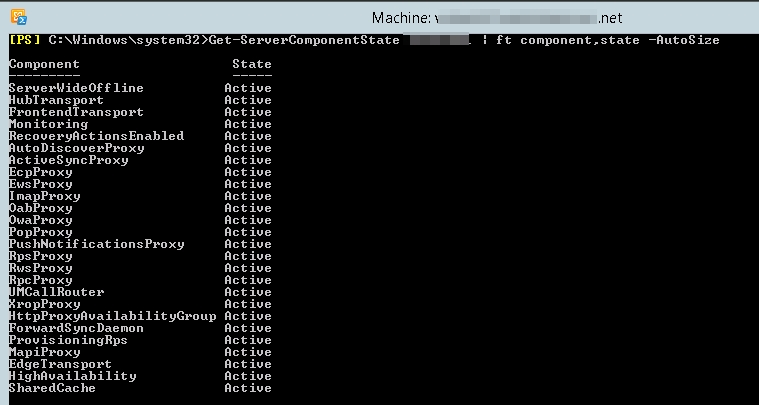Select the HubTransport component name
The width and height of the screenshot is (759, 405).
56,100
